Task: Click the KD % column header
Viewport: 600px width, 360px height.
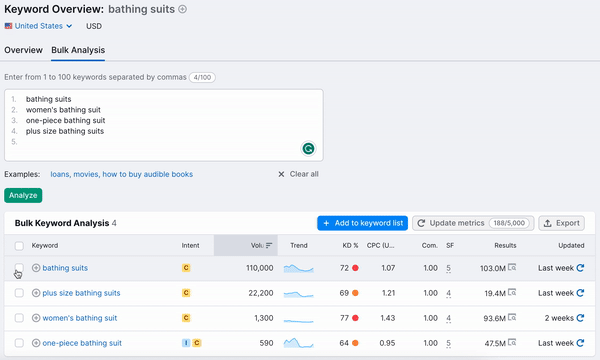Action: (x=350, y=246)
